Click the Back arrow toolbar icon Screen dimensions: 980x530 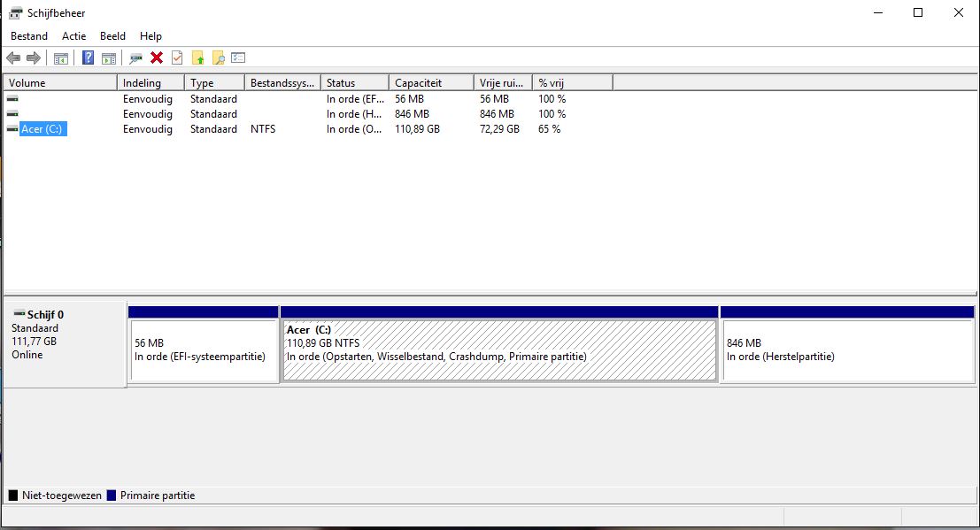[13, 58]
